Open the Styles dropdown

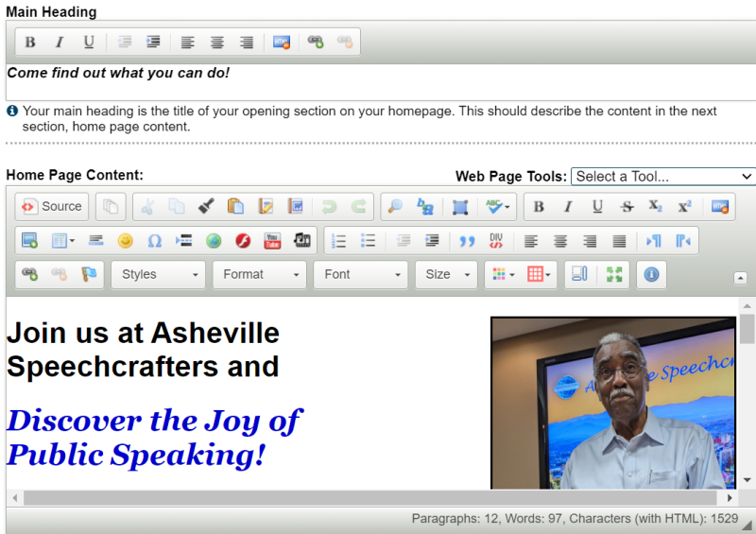[x=158, y=274]
